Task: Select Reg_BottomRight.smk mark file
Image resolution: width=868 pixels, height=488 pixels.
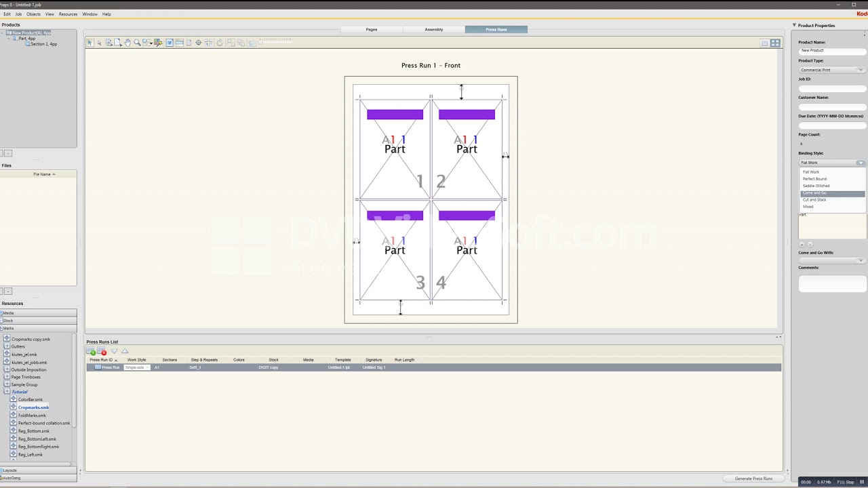Action: pyautogui.click(x=39, y=447)
